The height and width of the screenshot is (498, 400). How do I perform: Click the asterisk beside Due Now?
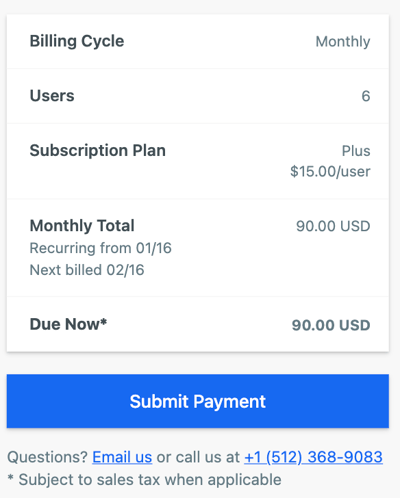[104, 321]
